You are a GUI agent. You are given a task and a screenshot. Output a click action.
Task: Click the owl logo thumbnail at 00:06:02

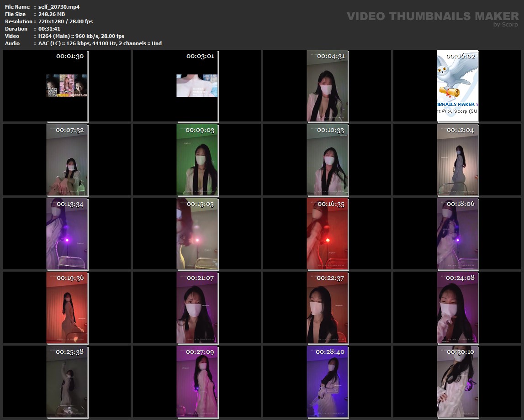[457, 86]
